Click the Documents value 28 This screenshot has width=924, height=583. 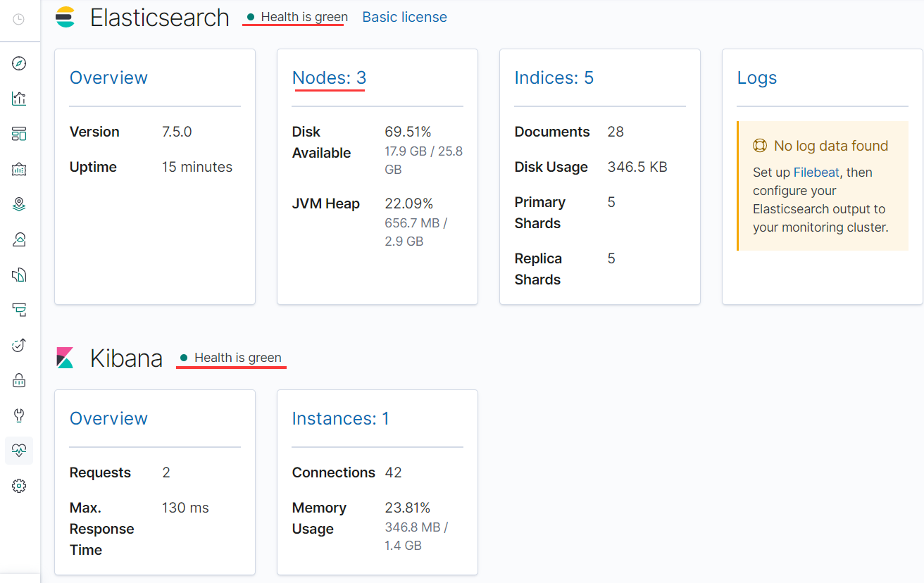[616, 132]
